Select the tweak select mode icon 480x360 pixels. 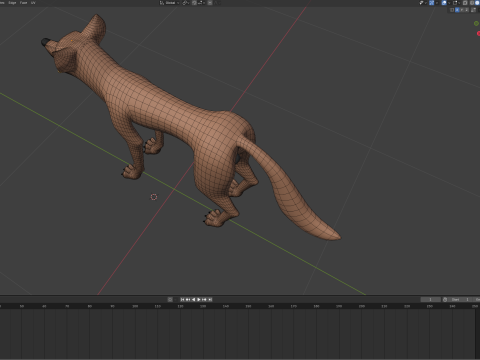[x=452, y=10]
